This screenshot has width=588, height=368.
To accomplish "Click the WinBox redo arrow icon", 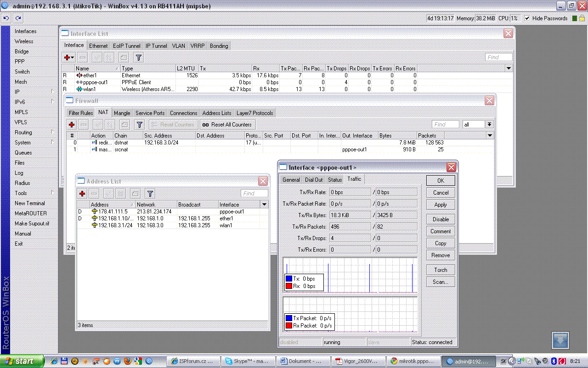I will pos(17,18).
